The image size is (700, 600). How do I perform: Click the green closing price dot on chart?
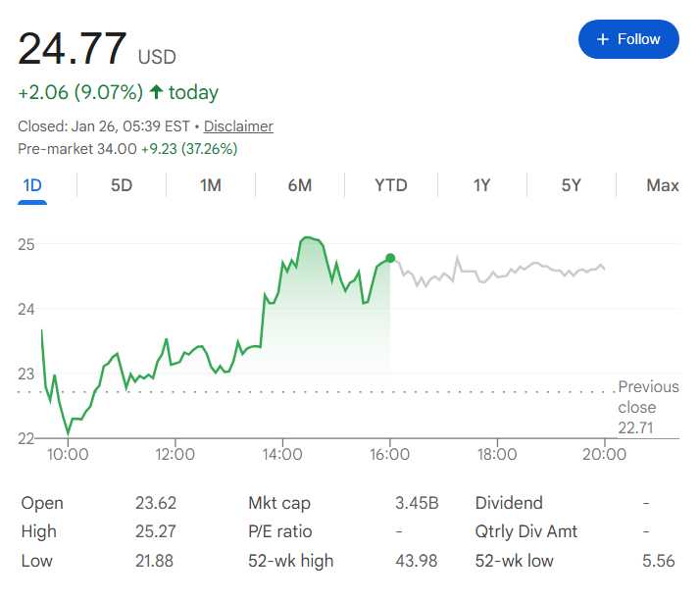[390, 258]
